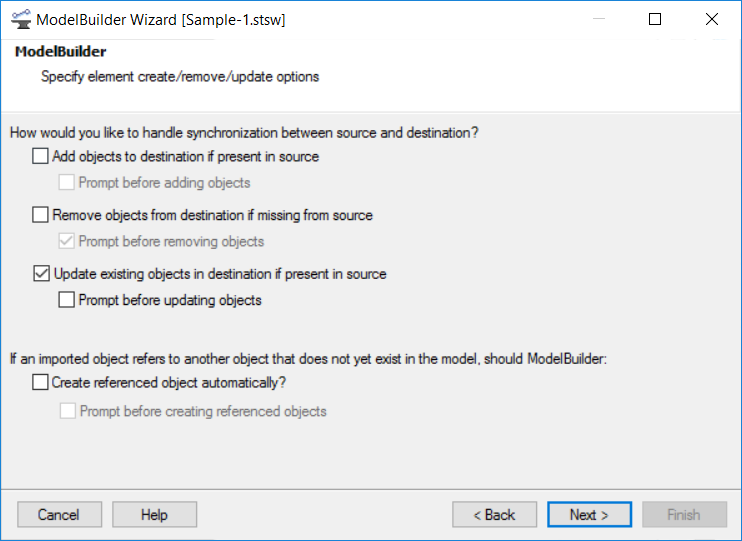Minimize the ModelBuilder Wizard window

click(x=599, y=19)
